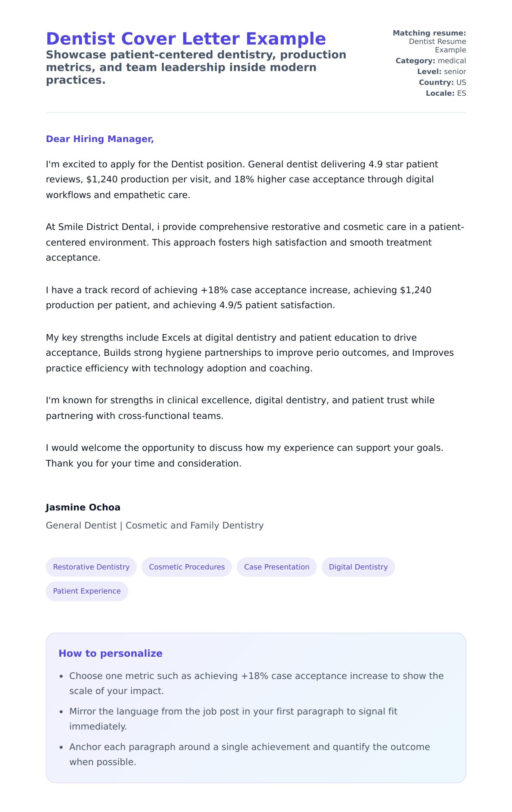The width and height of the screenshot is (512, 812).
Task: Click the Country US metadata line
Action: point(442,82)
